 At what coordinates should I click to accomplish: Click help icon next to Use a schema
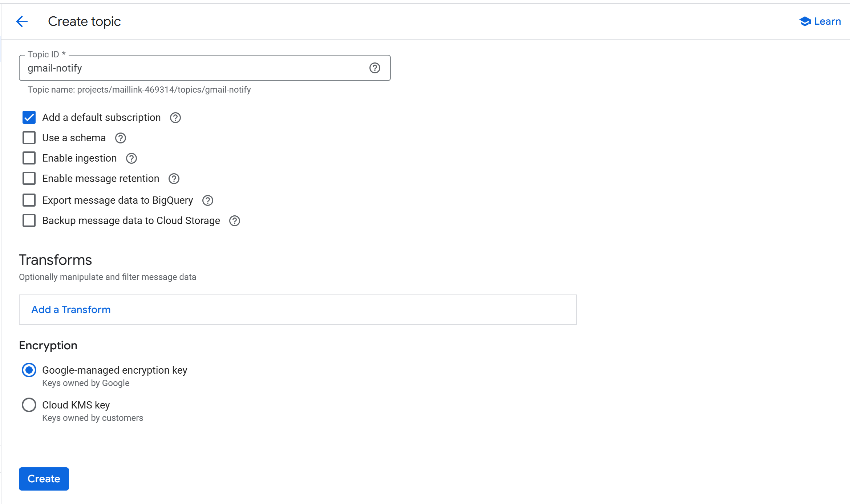[x=121, y=138]
